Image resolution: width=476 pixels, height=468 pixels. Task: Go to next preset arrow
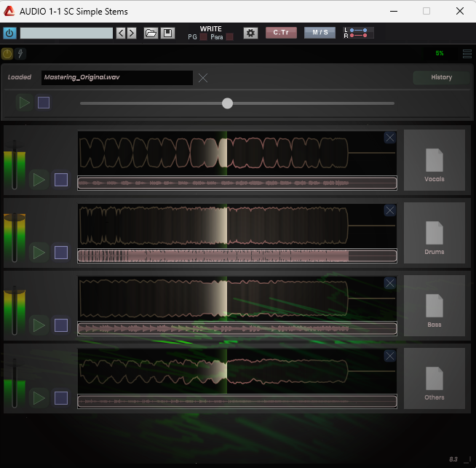click(x=132, y=33)
